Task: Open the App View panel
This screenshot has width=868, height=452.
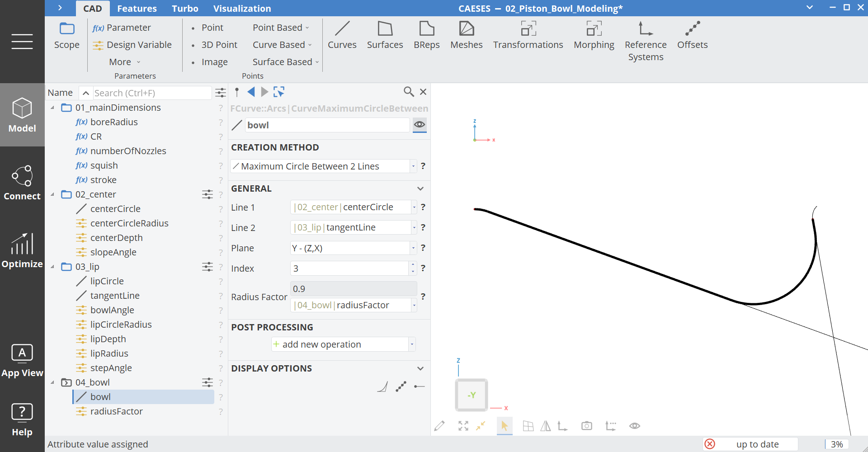Action: (22, 360)
